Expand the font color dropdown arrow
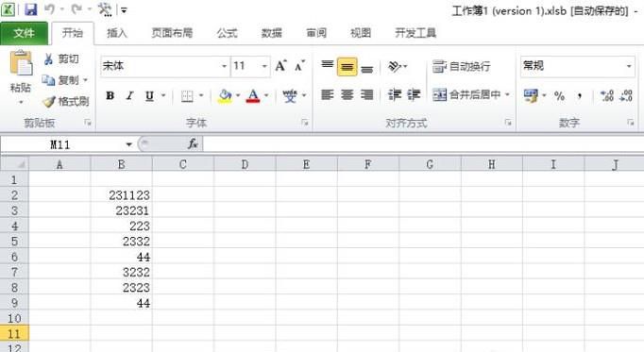Viewport: 644px width, 352px height. click(x=266, y=95)
